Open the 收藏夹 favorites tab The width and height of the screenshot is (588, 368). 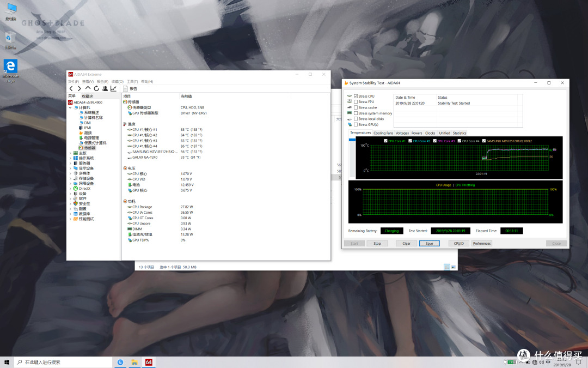(87, 96)
